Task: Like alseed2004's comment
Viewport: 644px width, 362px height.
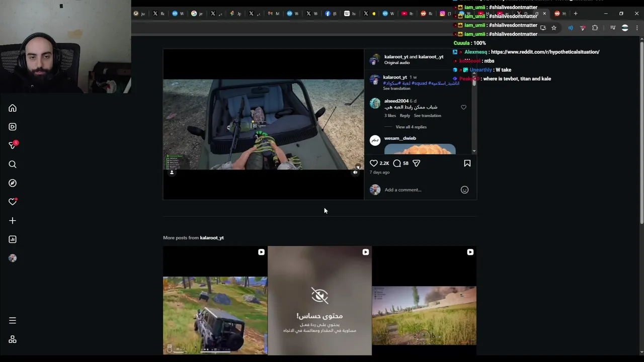Action: [463, 107]
